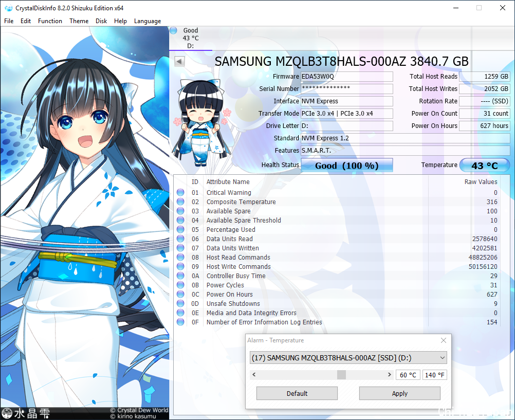The image size is (515, 420).
Task: Open the Function menu
Action: click(x=50, y=21)
